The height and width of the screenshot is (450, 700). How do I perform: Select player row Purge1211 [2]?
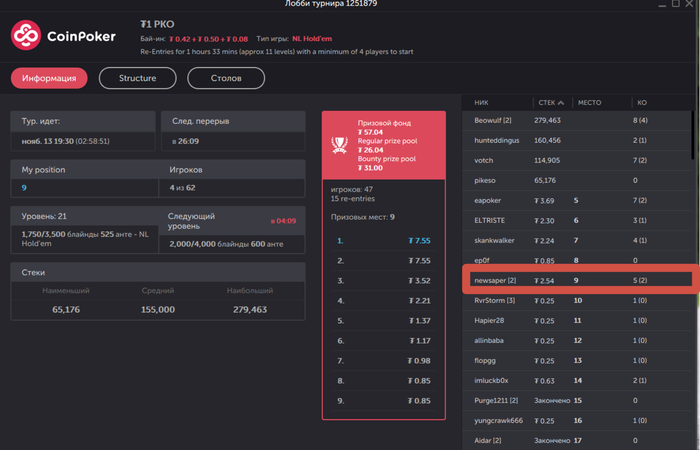[x=577, y=400]
